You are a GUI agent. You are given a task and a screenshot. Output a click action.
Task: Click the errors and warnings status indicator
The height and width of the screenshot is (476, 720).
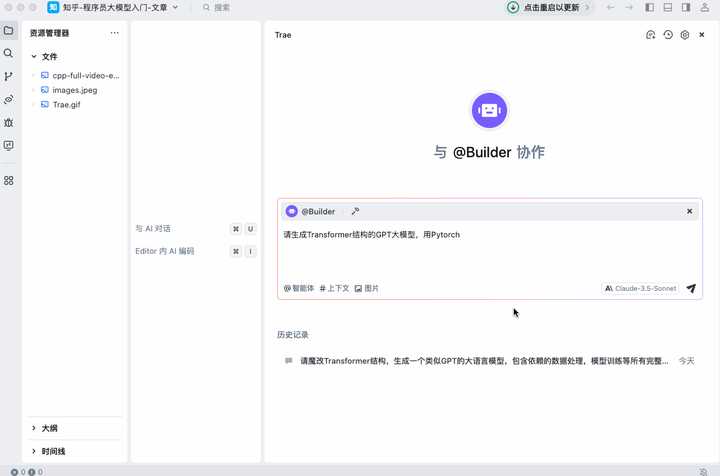(27, 472)
